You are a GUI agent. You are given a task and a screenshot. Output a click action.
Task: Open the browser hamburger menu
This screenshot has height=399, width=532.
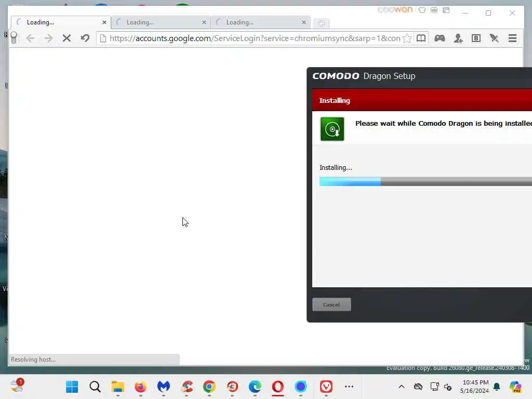(x=512, y=38)
